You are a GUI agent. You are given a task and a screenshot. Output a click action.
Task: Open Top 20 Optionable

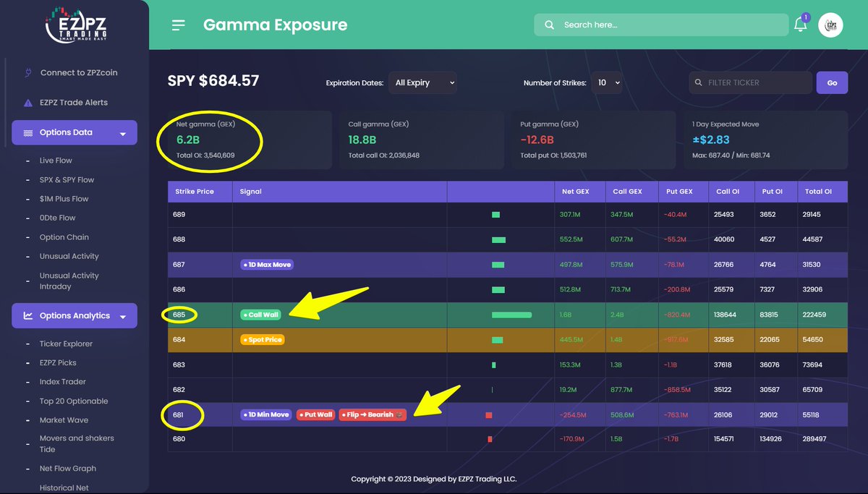(74, 401)
